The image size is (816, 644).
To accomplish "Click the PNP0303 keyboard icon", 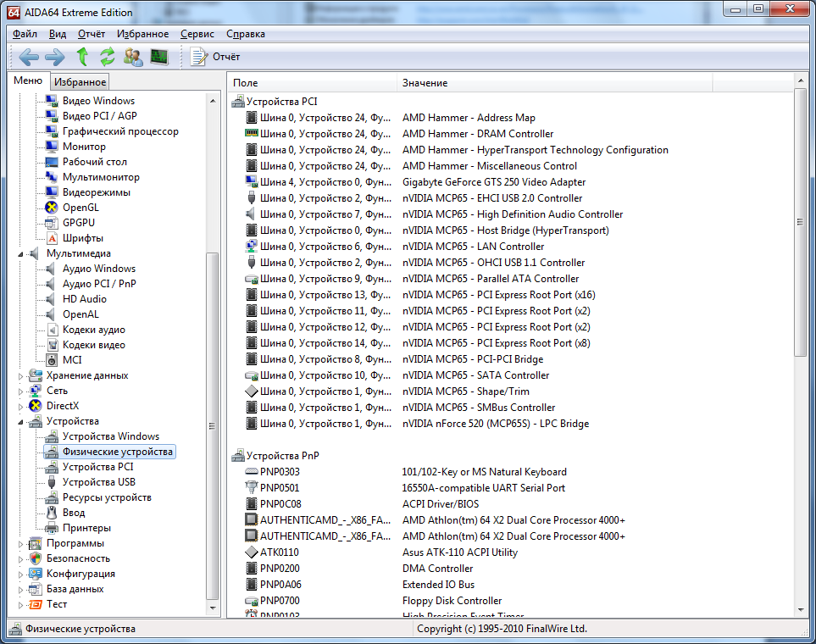I will 252,472.
